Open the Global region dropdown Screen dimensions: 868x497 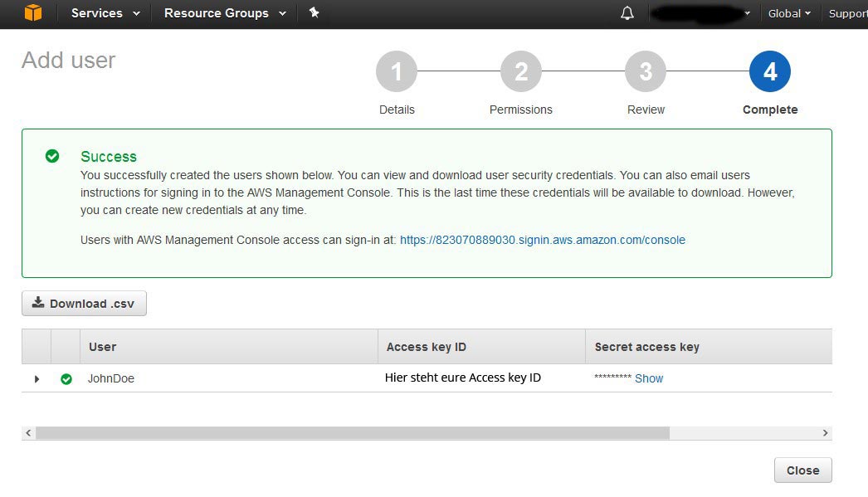click(x=789, y=13)
